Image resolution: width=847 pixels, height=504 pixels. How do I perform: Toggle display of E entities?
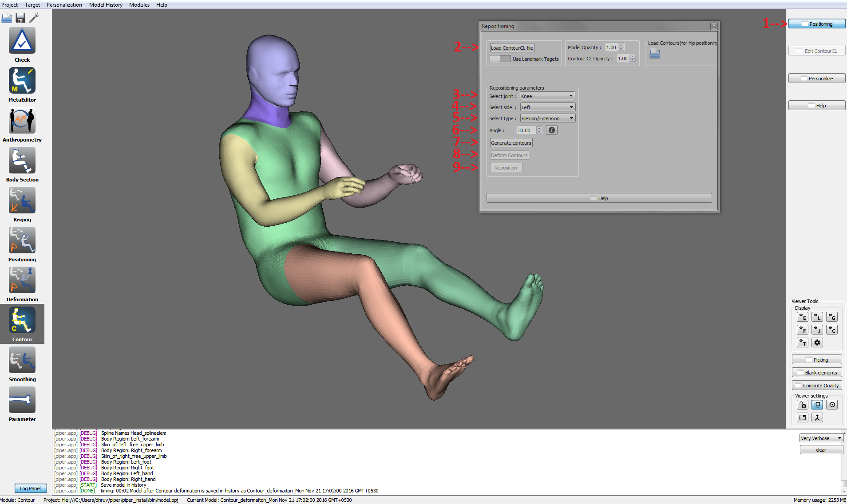[x=803, y=317]
